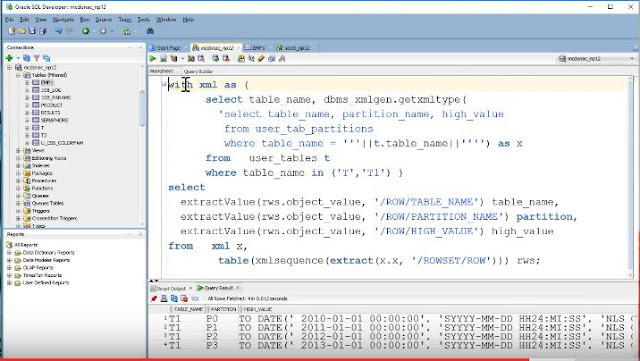Image resolution: width=640 pixels, height=361 pixels.
Task: Expand the Views node in Connections tree
Action: coord(18,150)
